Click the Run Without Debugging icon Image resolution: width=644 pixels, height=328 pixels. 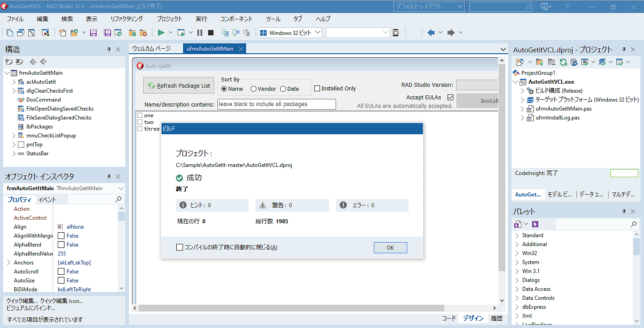181,33
